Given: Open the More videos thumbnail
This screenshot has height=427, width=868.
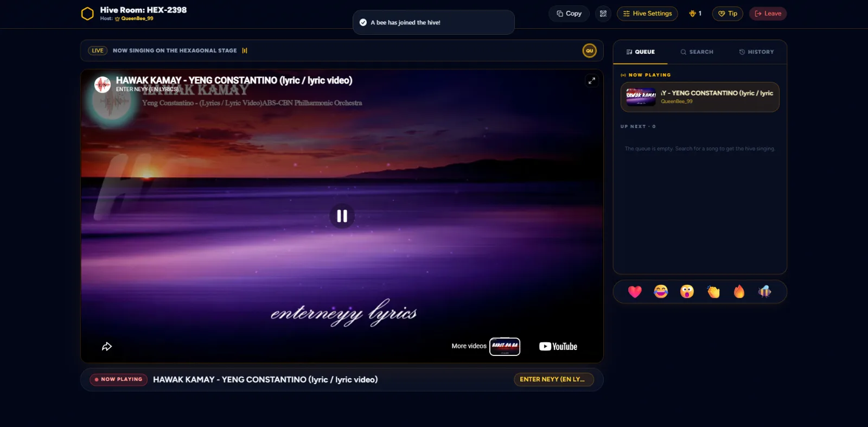Looking at the screenshot, I should 505,347.
